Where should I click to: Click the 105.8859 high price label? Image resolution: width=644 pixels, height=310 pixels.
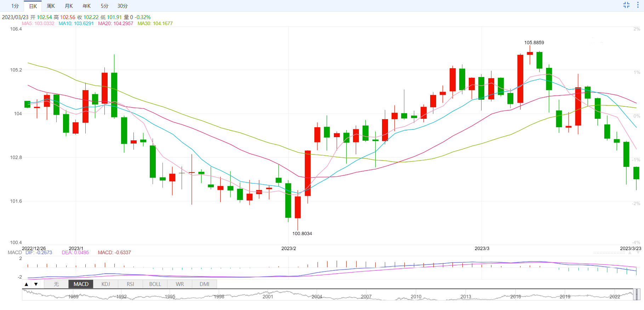[534, 42]
